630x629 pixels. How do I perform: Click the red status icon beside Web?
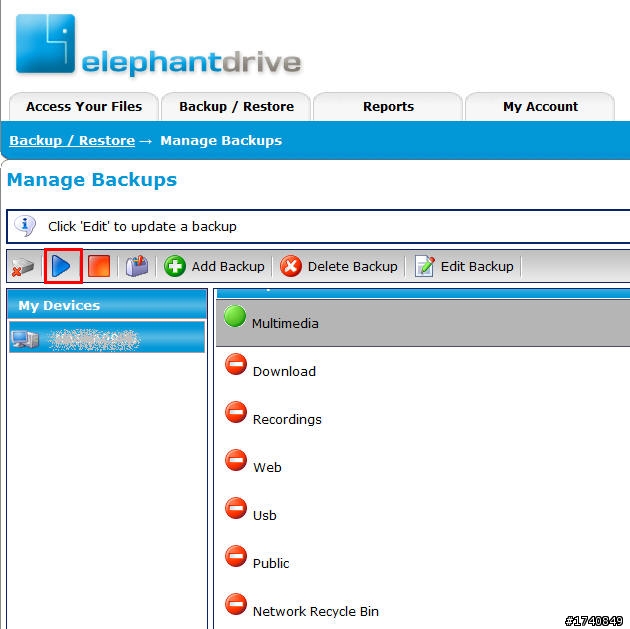coord(236,460)
